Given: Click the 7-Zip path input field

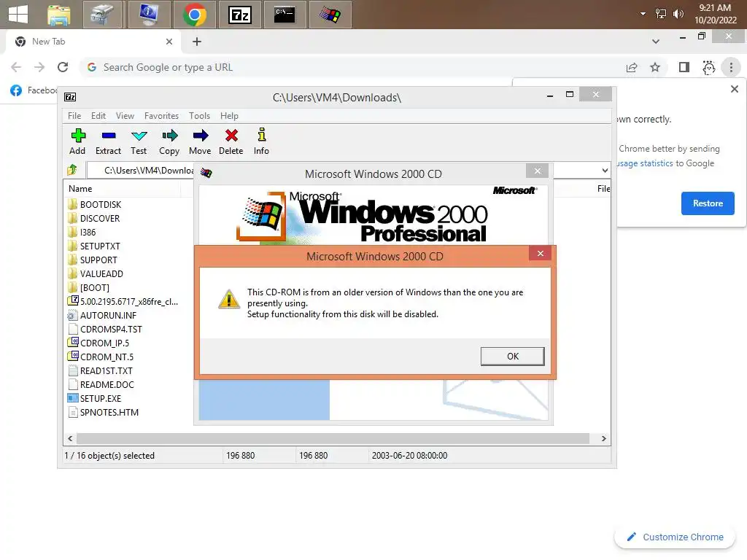Looking at the screenshot, I should point(141,171).
